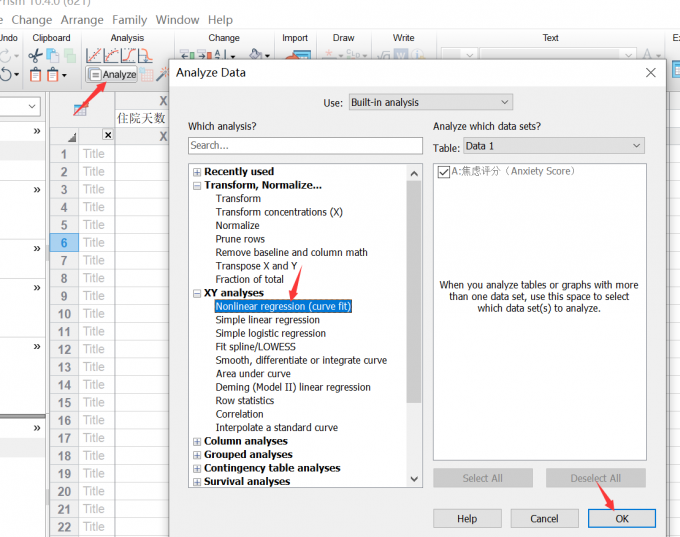Select Simple linear regression in the list
This screenshot has height=537, width=680.
click(x=268, y=320)
